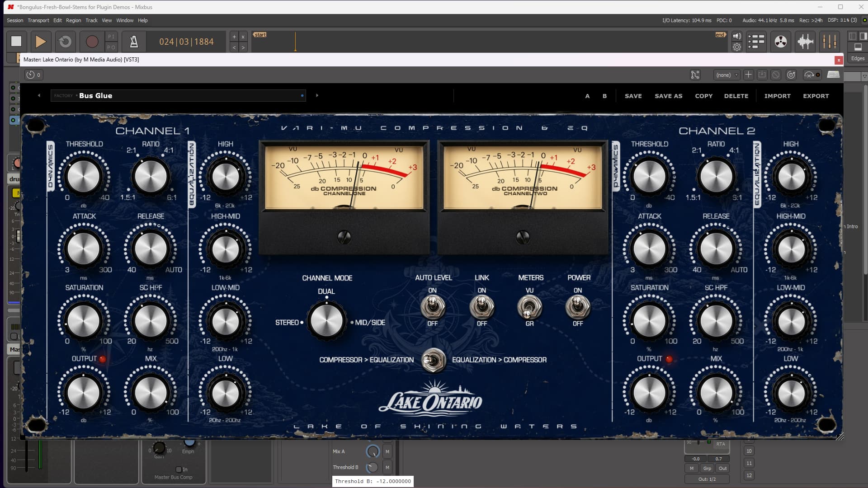
Task: Open the Bus Glue preset selector
Action: pyautogui.click(x=178, y=95)
